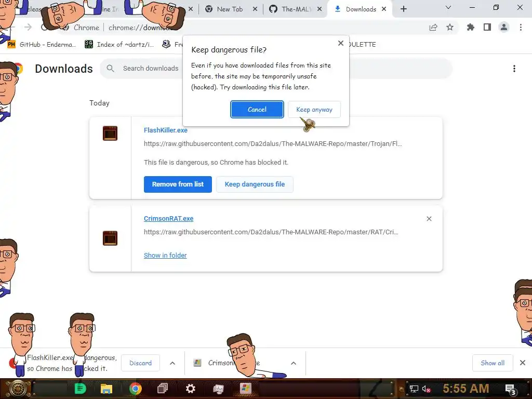The height and width of the screenshot is (399, 532).
Task: Click the CrimsonRAT item in download shelf
Action: coord(234,363)
